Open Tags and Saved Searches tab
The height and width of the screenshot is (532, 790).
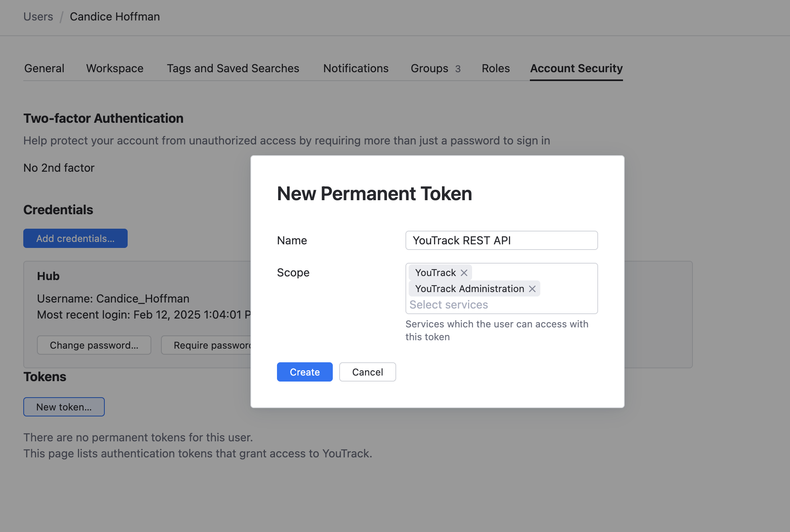click(x=233, y=68)
